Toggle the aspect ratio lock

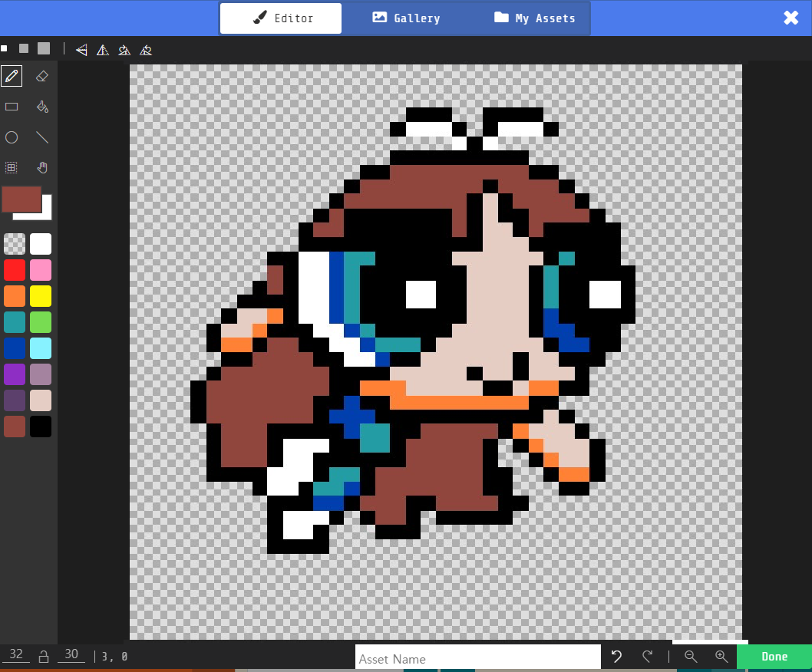(44, 657)
